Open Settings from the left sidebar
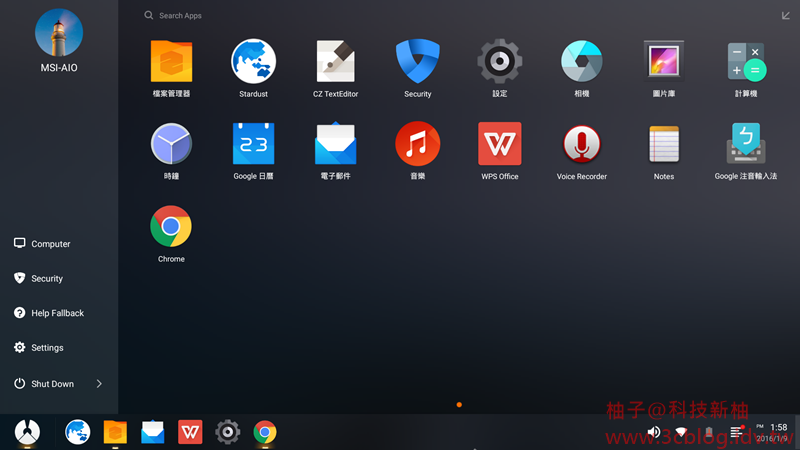 pyautogui.click(x=39, y=348)
